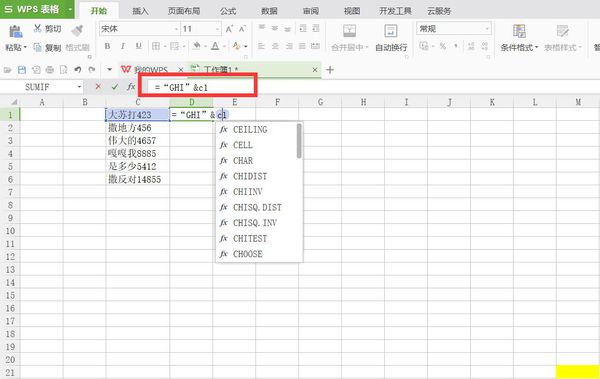Toggle bold formatting
This screenshot has height=379, width=600.
coord(108,46)
